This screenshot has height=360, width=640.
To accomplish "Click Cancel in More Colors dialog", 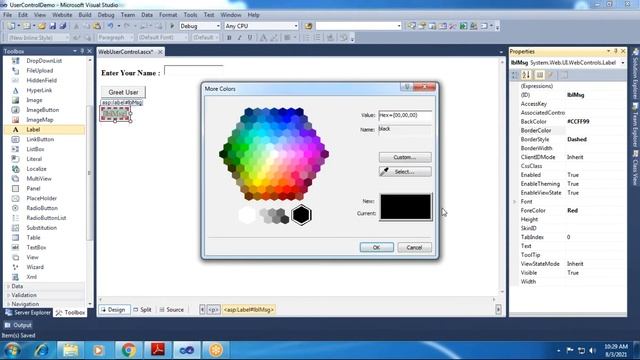I will pyautogui.click(x=414, y=247).
